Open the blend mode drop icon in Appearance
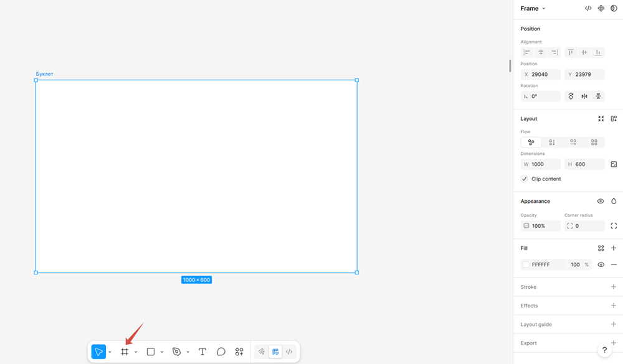 click(x=614, y=201)
